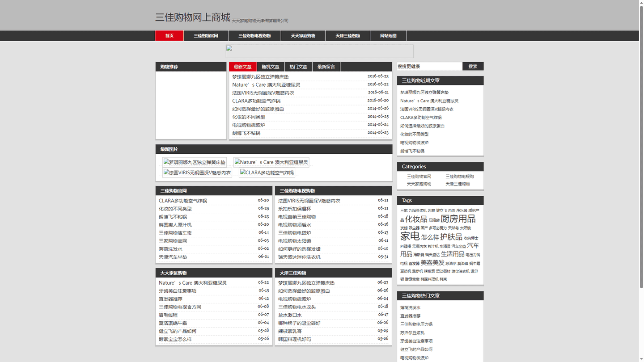
Task: Open 辣椒素乳膏 article
Action: [x=290, y=331]
